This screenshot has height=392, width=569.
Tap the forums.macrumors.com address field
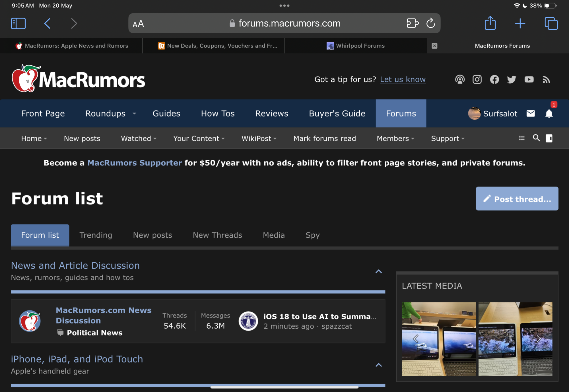tap(284, 23)
